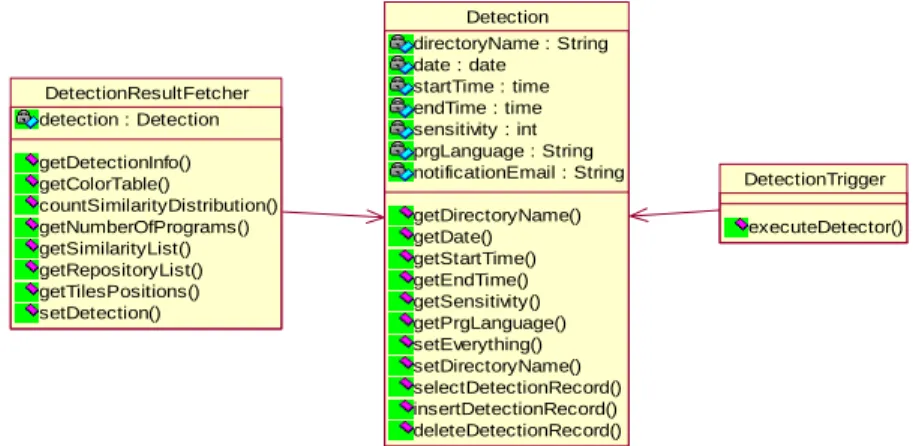
Task: Select the getEndTime() operation text
Action: 471,281
